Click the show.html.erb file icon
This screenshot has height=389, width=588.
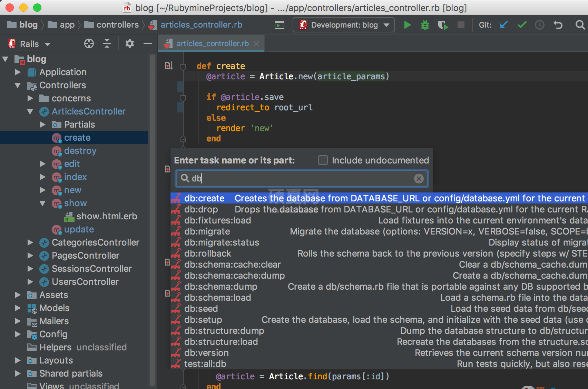(x=69, y=217)
